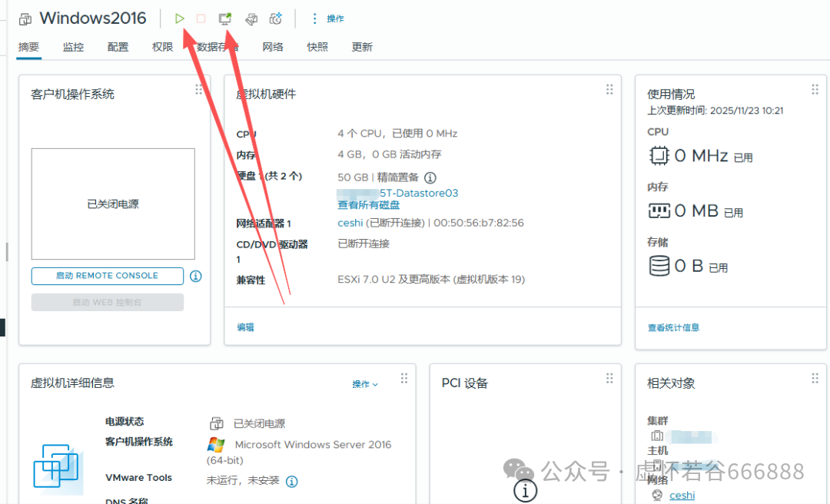Power on the Windows2016 VM

pos(179,18)
